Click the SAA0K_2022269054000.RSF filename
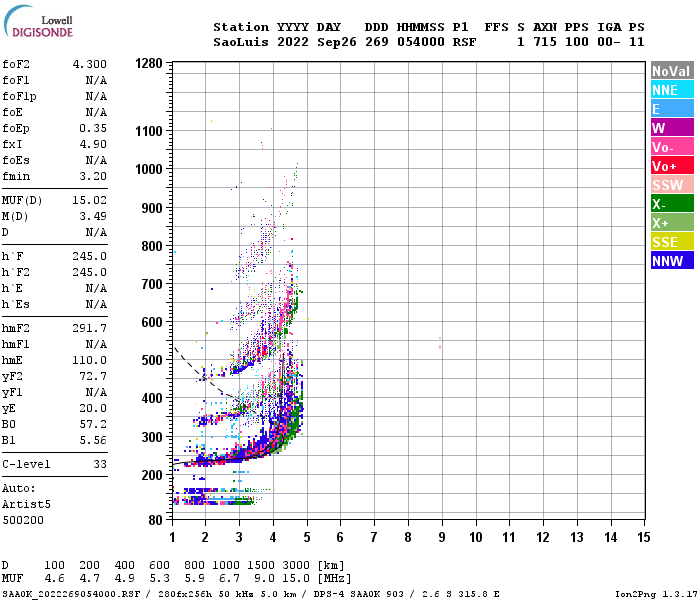Viewport: 700px width, 600px height. [71, 594]
